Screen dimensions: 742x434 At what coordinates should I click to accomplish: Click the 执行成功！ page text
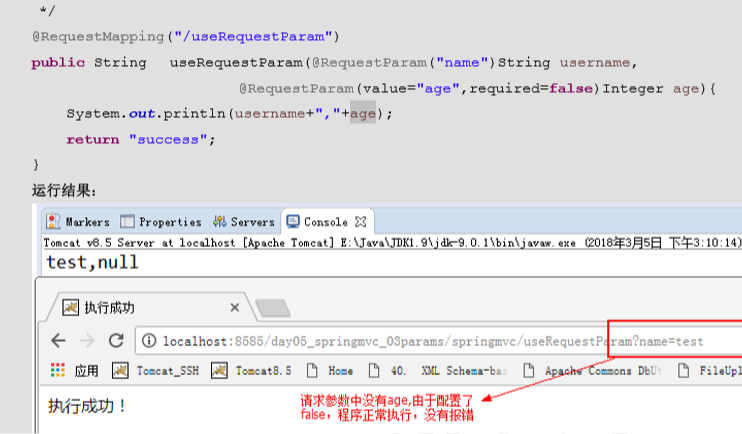87,406
